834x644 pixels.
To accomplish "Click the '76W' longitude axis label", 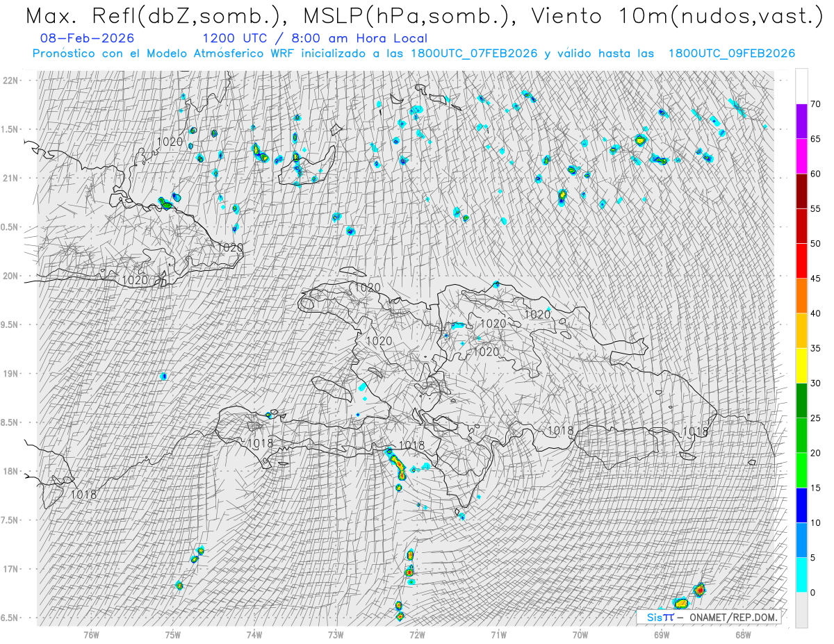I will (91, 634).
